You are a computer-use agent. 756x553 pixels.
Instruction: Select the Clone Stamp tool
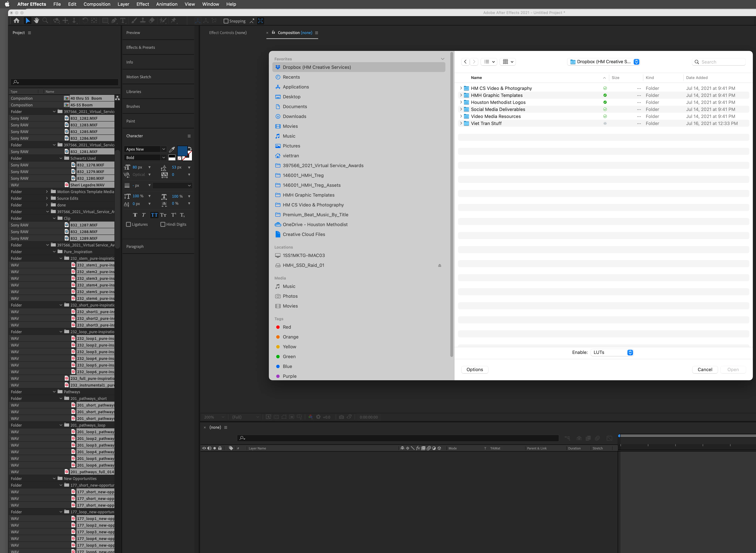tap(142, 21)
